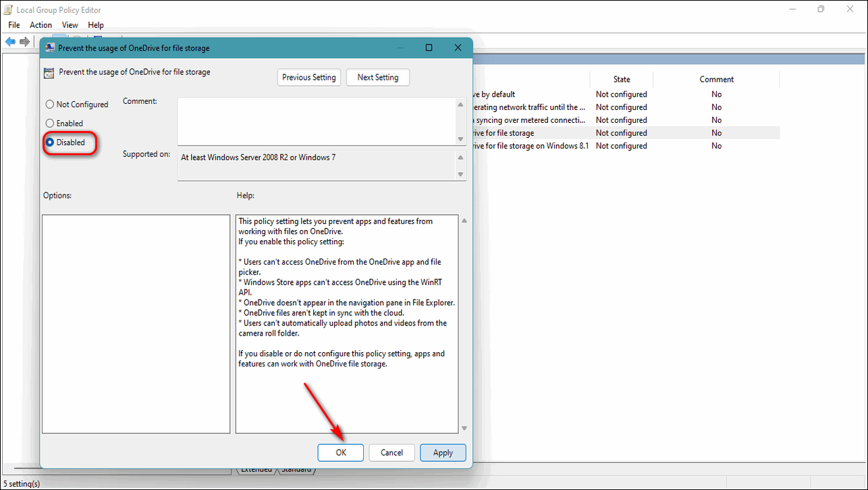The width and height of the screenshot is (868, 490).
Task: Go to the Next Setting
Action: pos(377,78)
